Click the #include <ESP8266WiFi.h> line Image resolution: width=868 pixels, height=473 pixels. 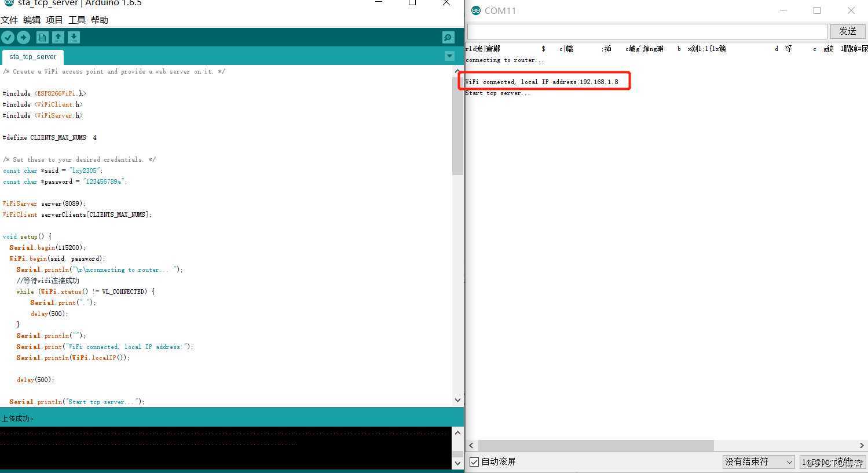click(45, 93)
